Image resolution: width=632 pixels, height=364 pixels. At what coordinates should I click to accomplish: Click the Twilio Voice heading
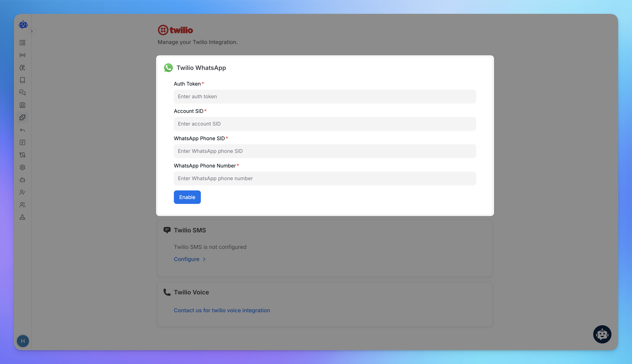[191, 292]
